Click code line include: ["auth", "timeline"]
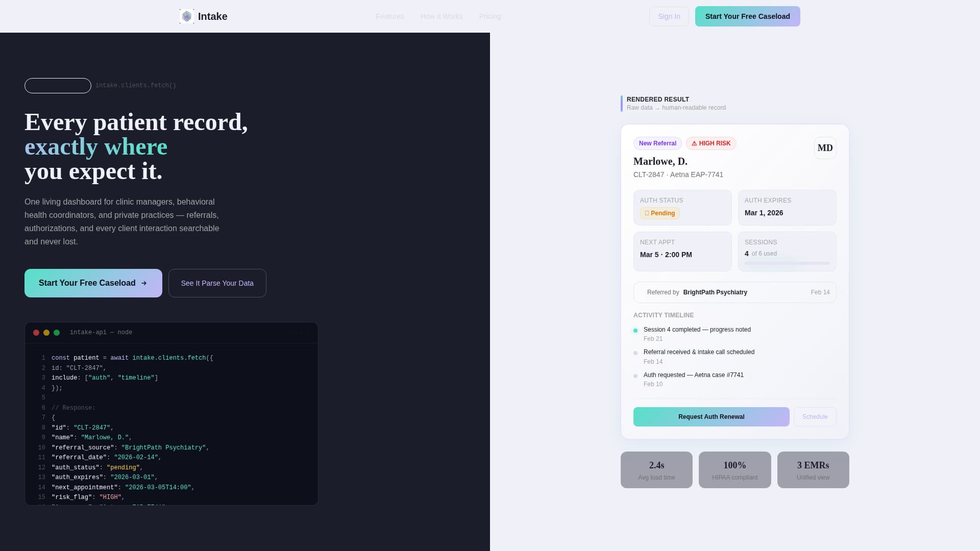Screen dimensions: 980x551 pyautogui.click(x=105, y=378)
